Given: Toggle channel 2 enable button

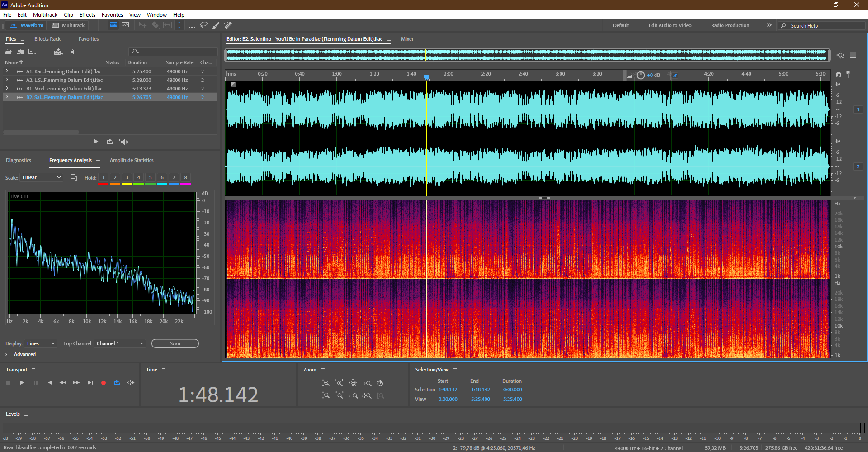Looking at the screenshot, I should [x=858, y=167].
